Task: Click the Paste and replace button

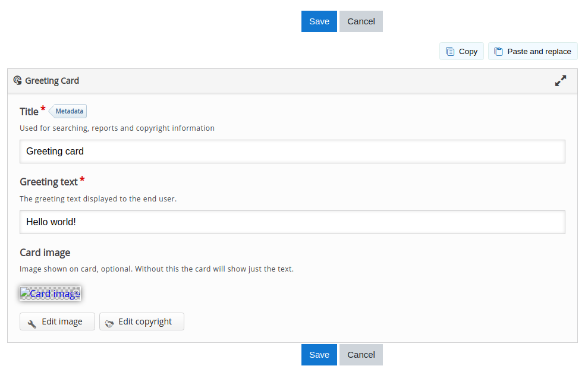Action: click(533, 51)
